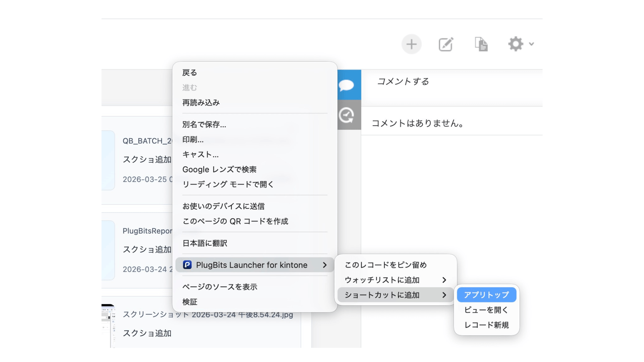
Task: Click the add record plus icon
Action: [x=412, y=44]
